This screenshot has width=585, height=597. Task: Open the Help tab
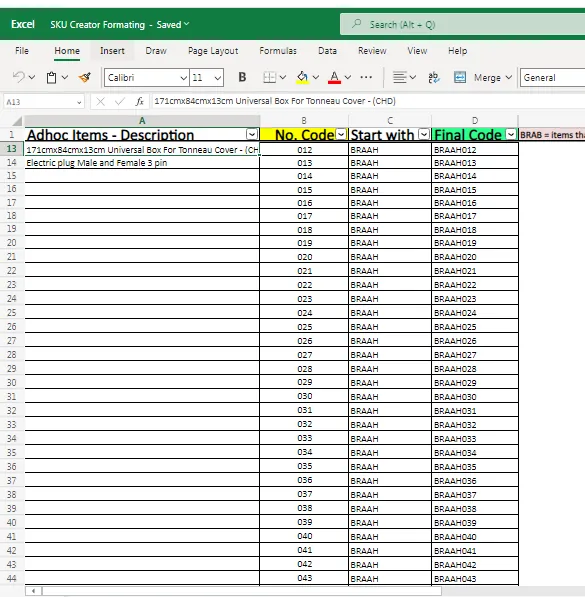coord(457,51)
